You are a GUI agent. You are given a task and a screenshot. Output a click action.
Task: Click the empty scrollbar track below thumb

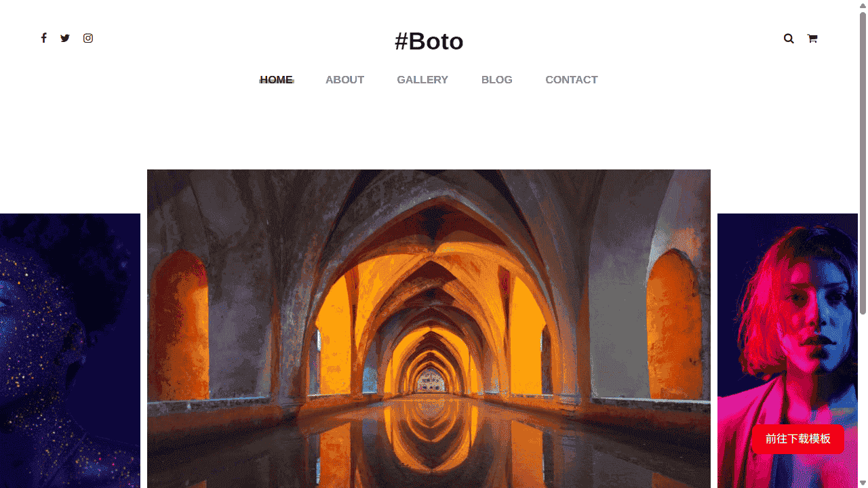[863, 396]
